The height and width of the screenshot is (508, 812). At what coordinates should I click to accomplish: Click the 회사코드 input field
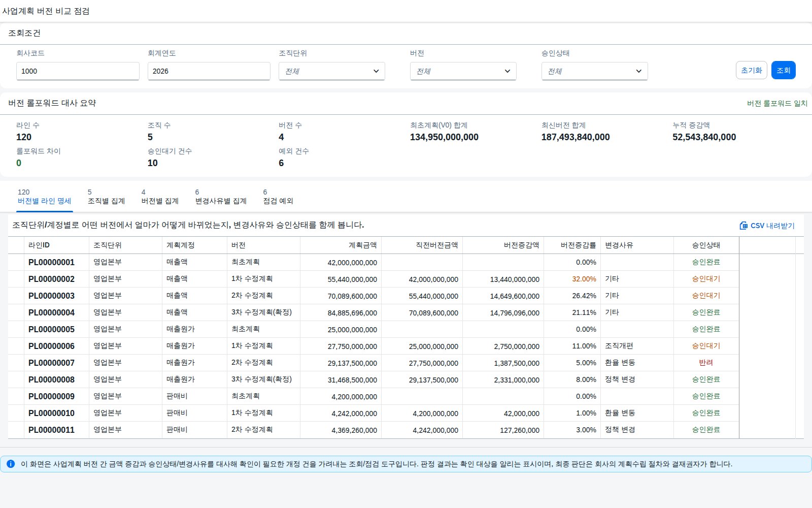78,71
